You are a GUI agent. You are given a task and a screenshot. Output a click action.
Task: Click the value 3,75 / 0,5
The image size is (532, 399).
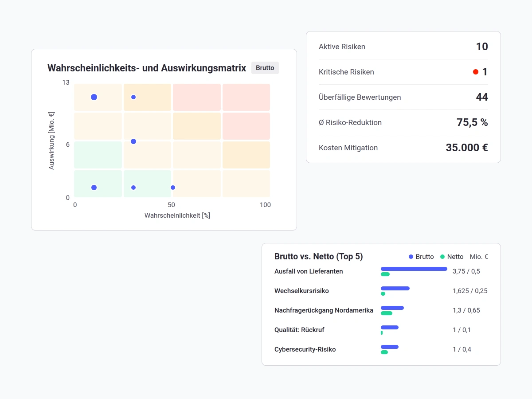(x=466, y=271)
